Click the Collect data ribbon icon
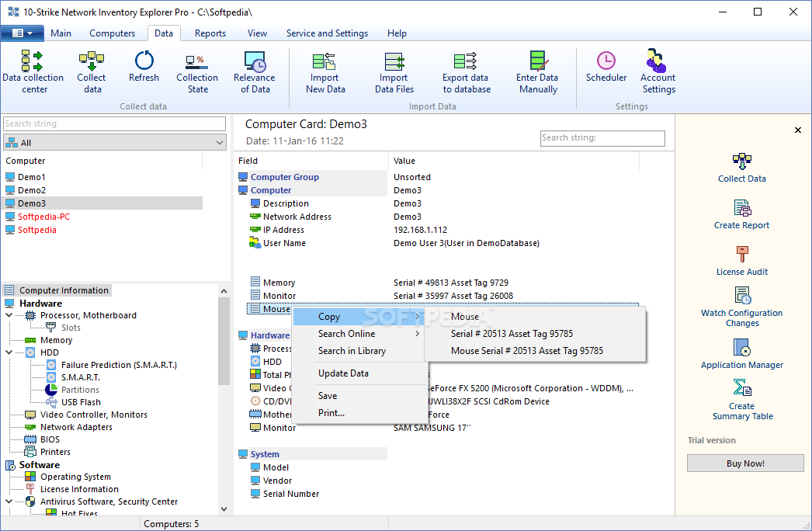Image resolution: width=812 pixels, height=531 pixels. (91, 72)
